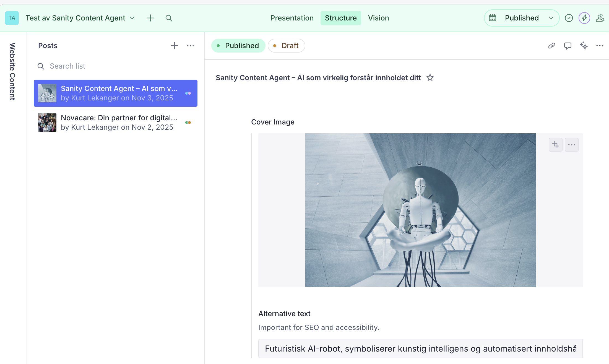Create new post with Posts plus button
Viewport: 609px width, 364px height.
[174, 46]
